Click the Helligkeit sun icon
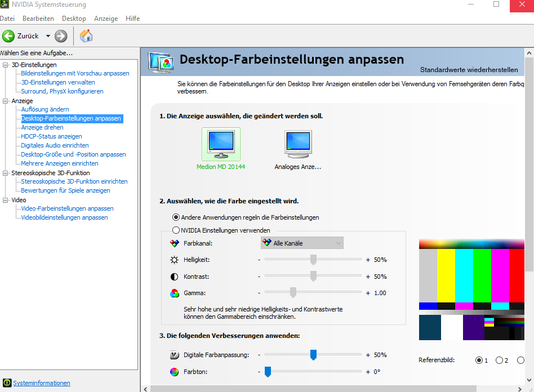Viewport: 534px width, 392px height. tap(175, 260)
